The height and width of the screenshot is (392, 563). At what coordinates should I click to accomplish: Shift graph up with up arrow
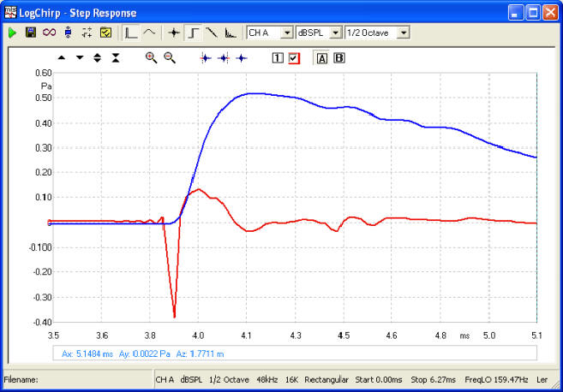[62, 57]
